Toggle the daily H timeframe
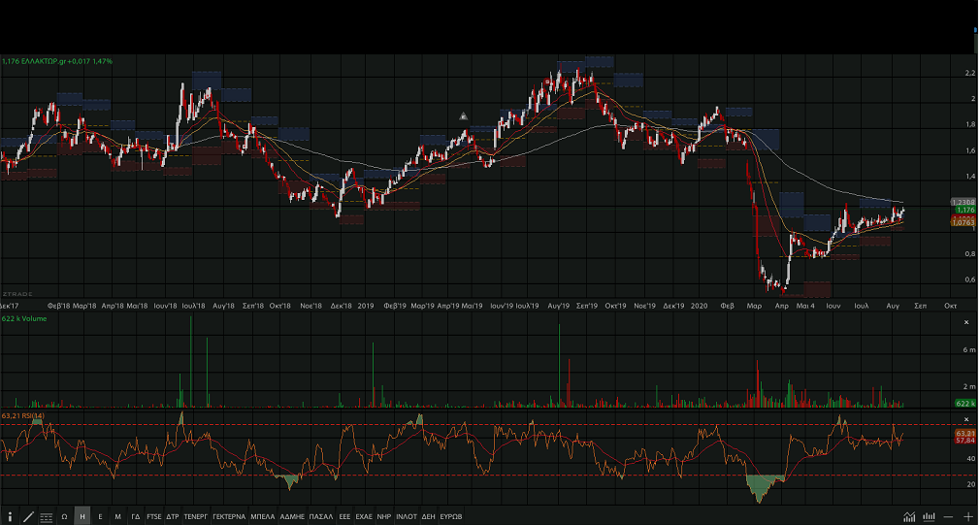This screenshot has width=980, height=525. click(x=82, y=517)
